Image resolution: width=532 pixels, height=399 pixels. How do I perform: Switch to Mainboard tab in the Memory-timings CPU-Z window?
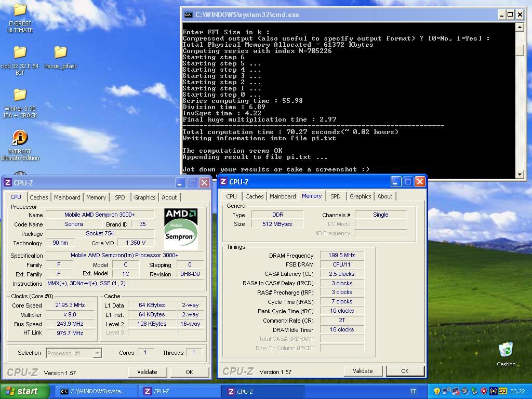[283, 196]
